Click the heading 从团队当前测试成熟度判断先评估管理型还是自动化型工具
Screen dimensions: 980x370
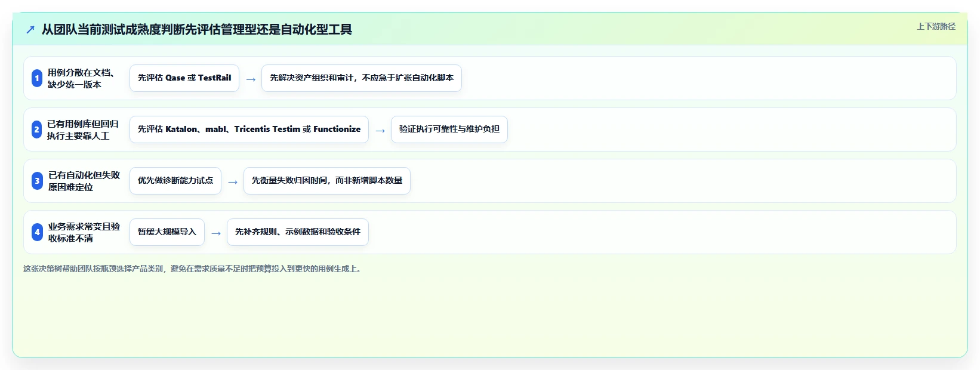tap(196, 29)
